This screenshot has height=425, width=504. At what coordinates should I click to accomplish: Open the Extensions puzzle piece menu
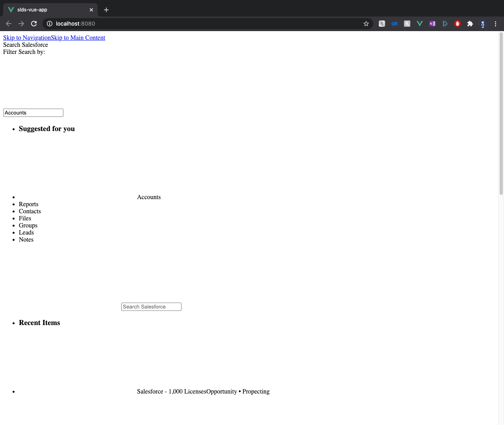[470, 24]
